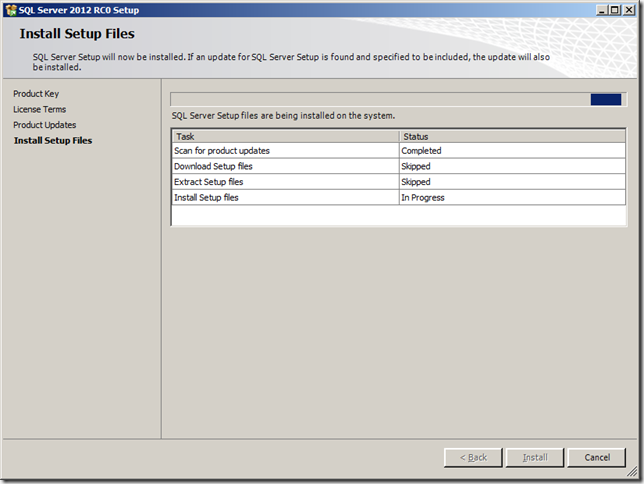Cancel the SQL Server setup
644x484 pixels.
click(x=597, y=457)
